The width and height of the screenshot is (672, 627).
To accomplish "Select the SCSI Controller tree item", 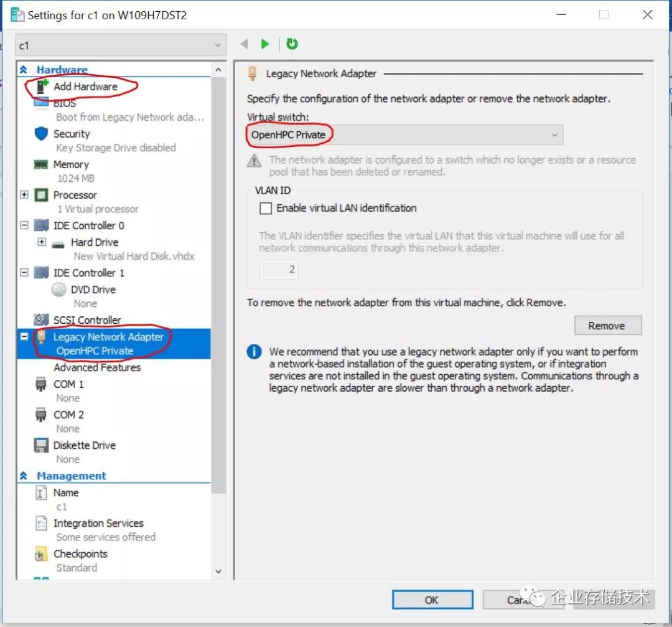I will 87,320.
